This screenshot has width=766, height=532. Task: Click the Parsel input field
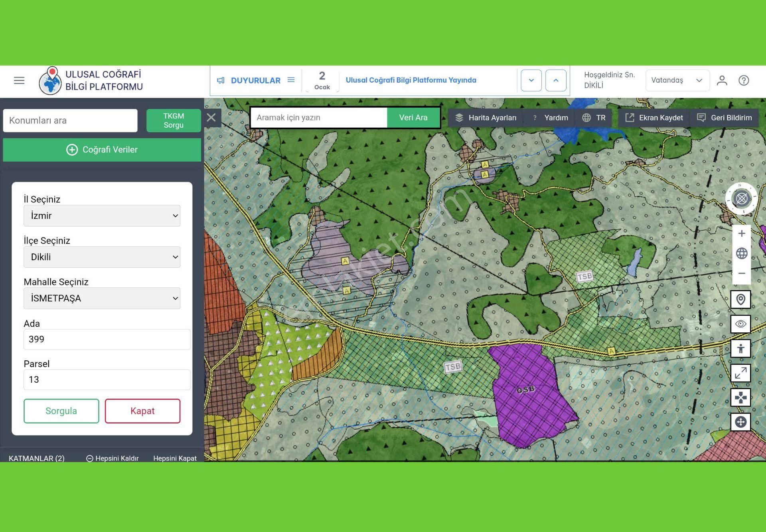[x=107, y=380]
